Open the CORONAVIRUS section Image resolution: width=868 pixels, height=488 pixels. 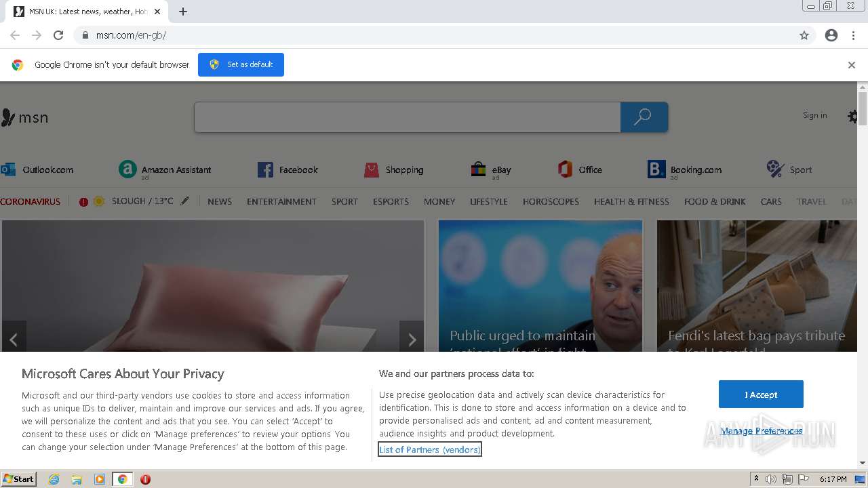31,201
